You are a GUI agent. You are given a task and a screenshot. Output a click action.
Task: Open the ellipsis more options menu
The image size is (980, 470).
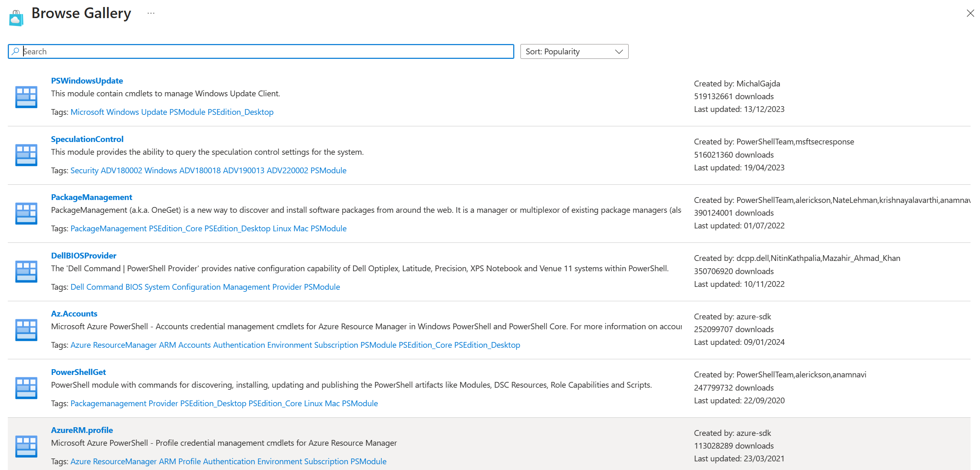click(151, 13)
